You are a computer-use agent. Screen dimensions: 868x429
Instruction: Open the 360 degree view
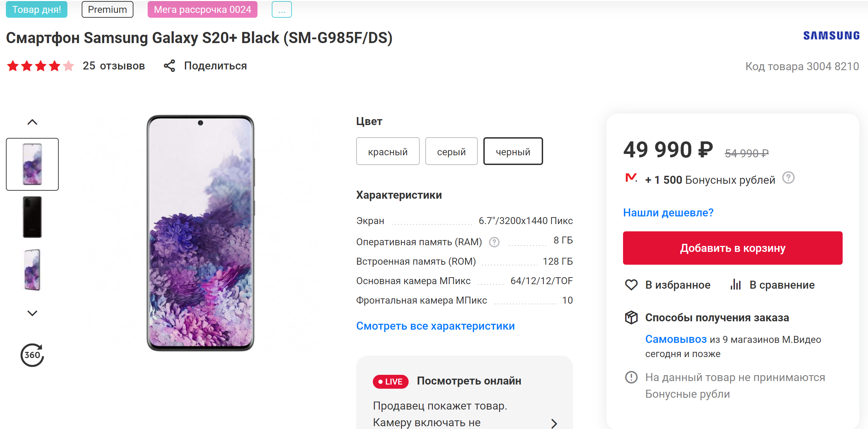tap(32, 355)
